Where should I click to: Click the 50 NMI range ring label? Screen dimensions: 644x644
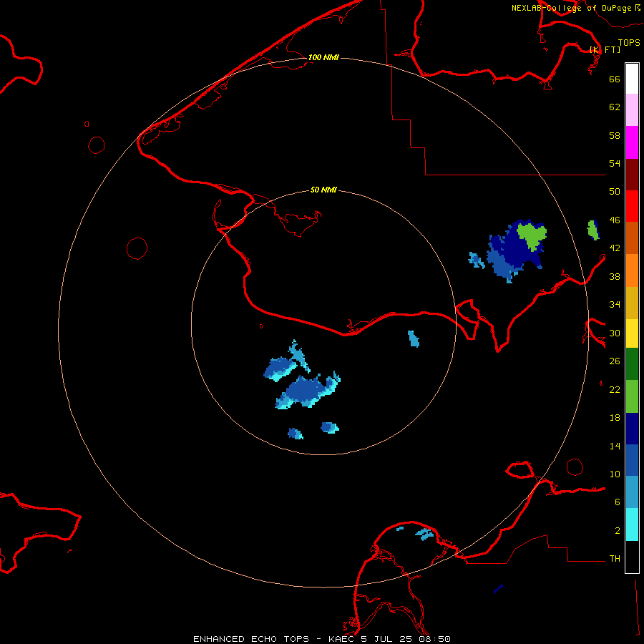(x=323, y=190)
